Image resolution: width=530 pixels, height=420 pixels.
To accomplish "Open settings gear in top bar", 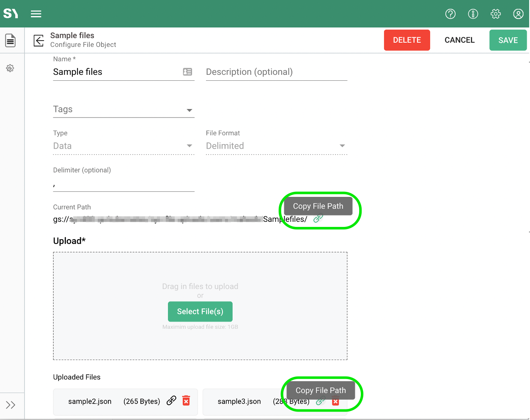I will coord(496,14).
